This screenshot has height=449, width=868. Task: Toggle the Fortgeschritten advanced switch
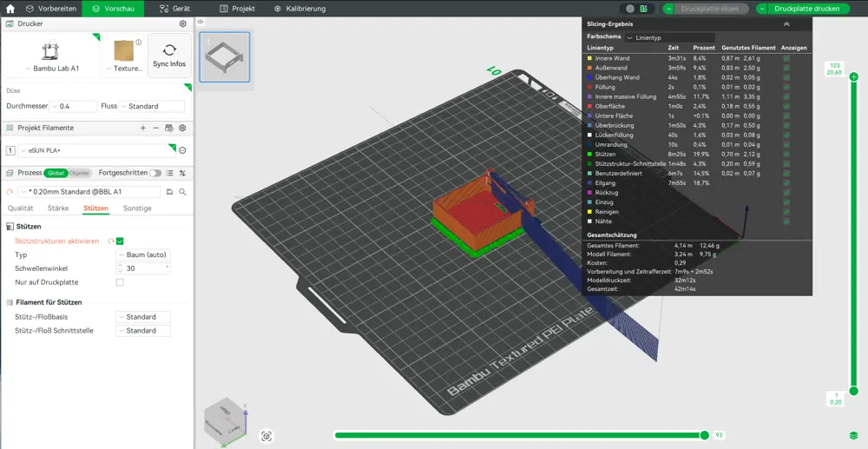point(155,173)
